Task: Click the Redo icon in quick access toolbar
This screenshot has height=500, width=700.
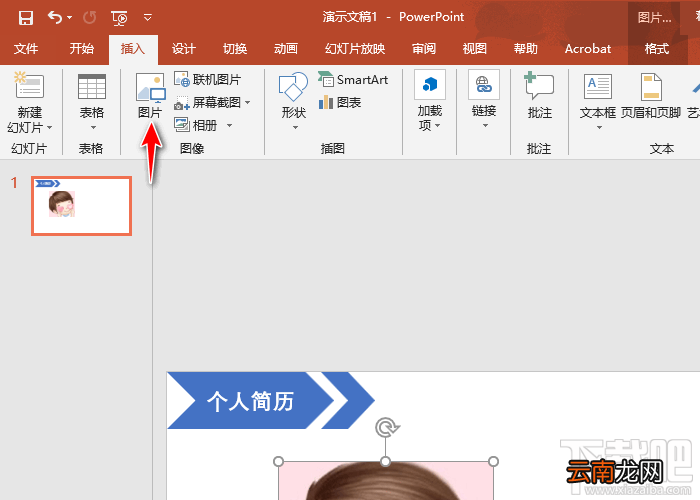Action: (89, 17)
